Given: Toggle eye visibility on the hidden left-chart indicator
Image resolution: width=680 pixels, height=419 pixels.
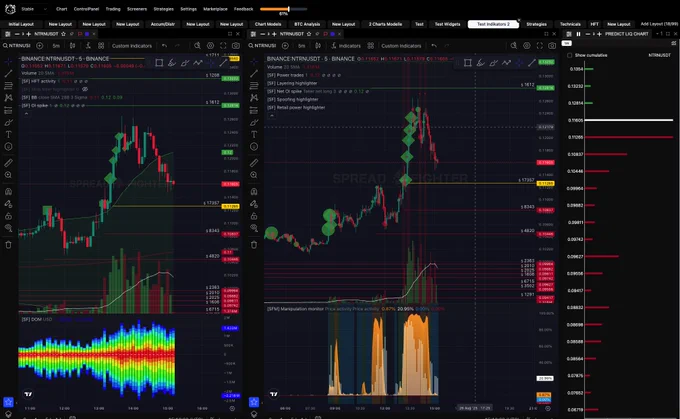Looking at the screenshot, I should [x=85, y=89].
